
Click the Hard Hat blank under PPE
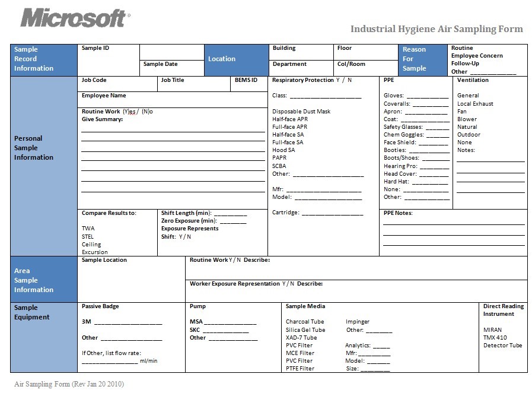pyautogui.click(x=429, y=182)
